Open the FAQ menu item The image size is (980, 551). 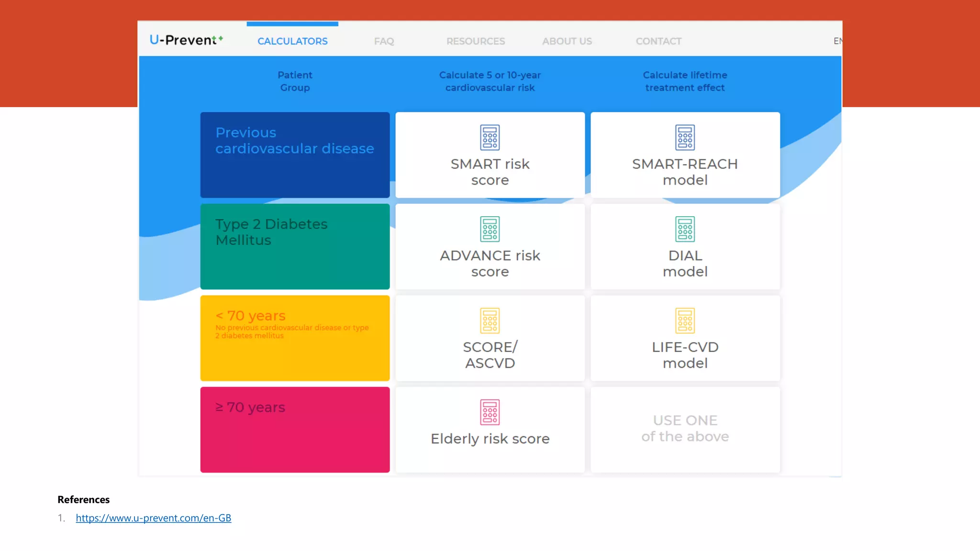[384, 41]
